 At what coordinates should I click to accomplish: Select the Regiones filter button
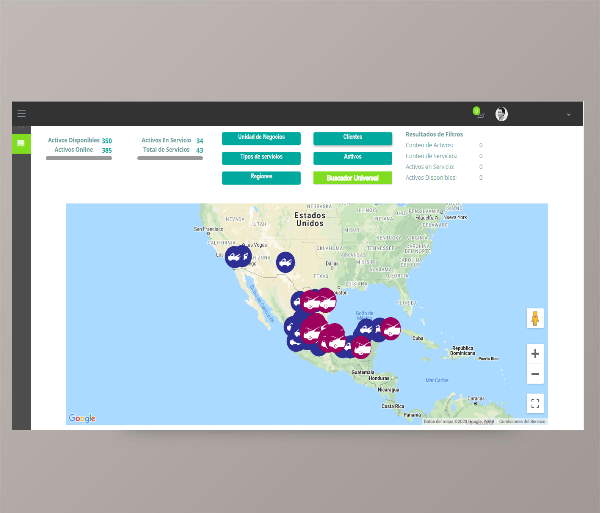261,177
